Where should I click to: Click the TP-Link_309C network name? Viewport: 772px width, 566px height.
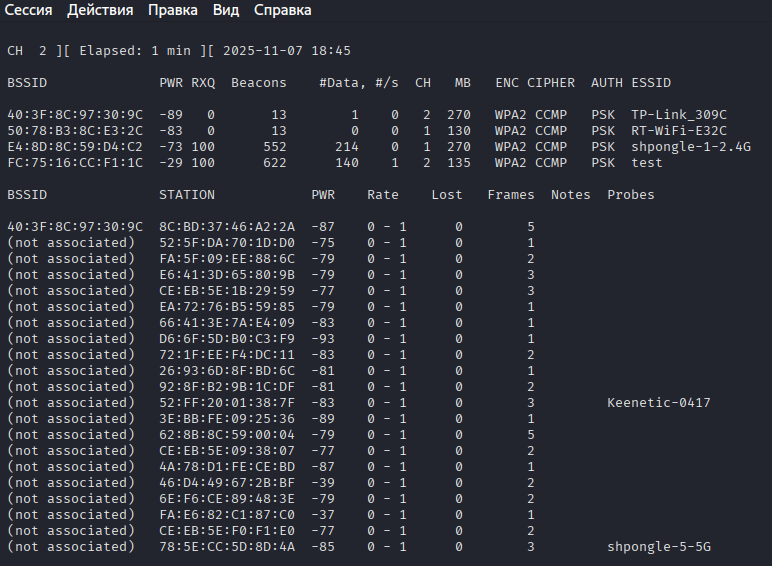(678, 114)
